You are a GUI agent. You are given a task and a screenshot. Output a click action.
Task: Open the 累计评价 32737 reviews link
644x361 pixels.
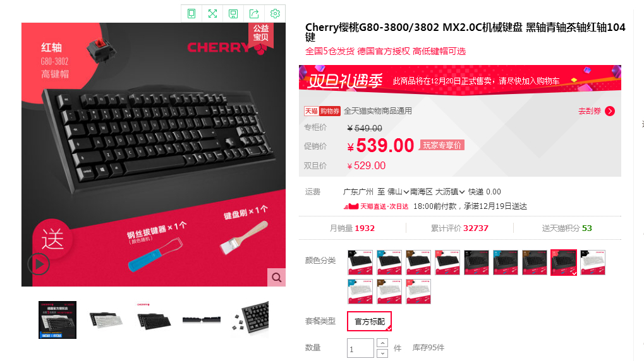[x=459, y=228]
